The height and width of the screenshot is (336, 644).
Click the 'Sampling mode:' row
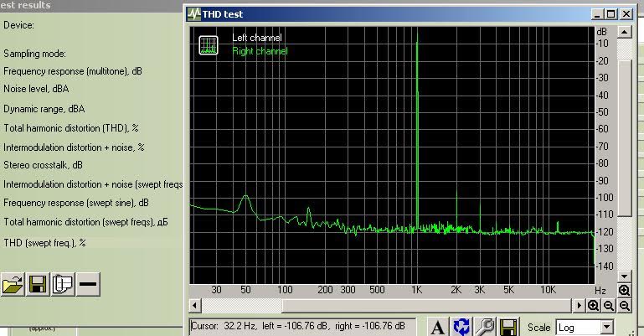(34, 54)
